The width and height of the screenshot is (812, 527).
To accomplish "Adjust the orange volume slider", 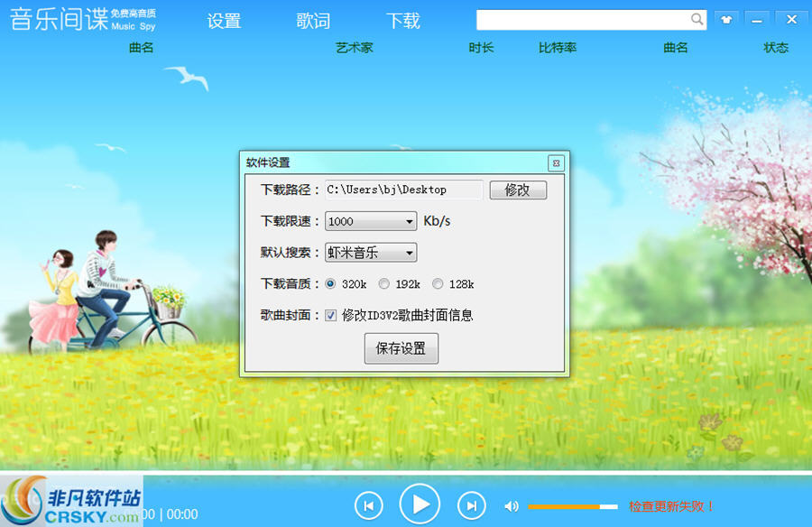I will 572,506.
